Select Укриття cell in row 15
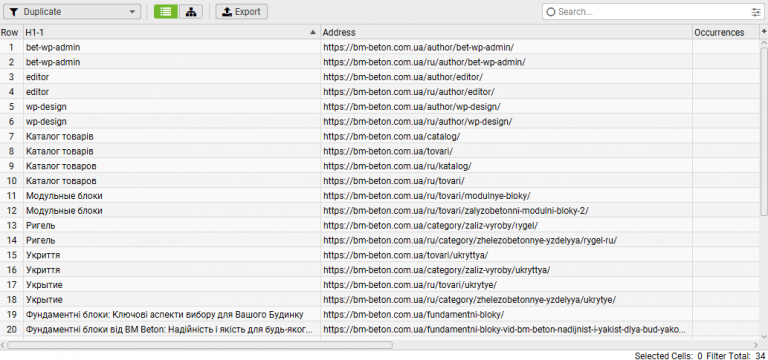The height and width of the screenshot is (360, 768). click(171, 255)
